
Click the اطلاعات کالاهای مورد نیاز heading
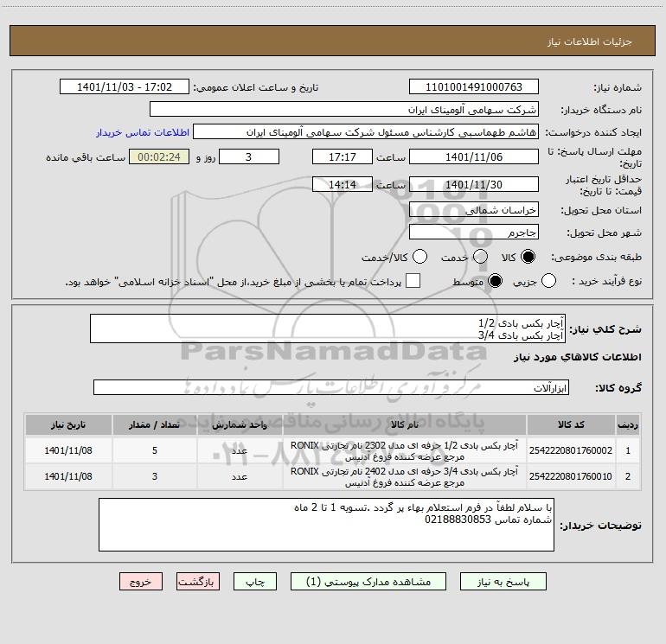[577, 357]
